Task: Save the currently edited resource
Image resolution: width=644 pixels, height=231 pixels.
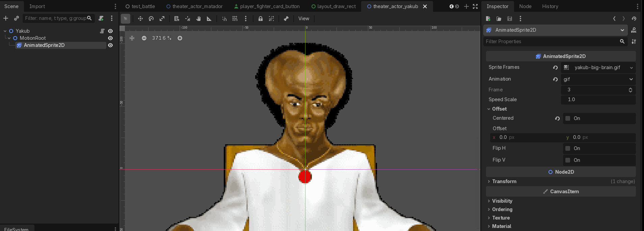Action: (510, 19)
